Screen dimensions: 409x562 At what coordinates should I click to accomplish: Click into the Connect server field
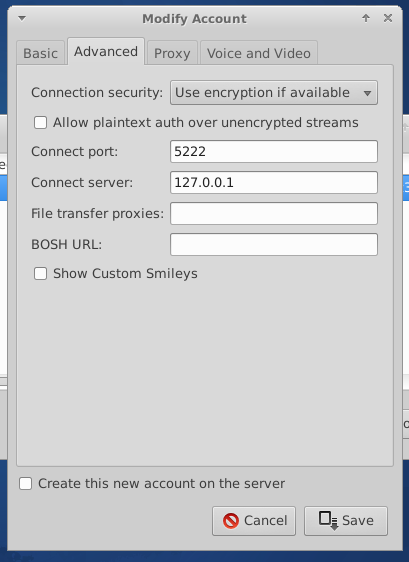point(274,182)
